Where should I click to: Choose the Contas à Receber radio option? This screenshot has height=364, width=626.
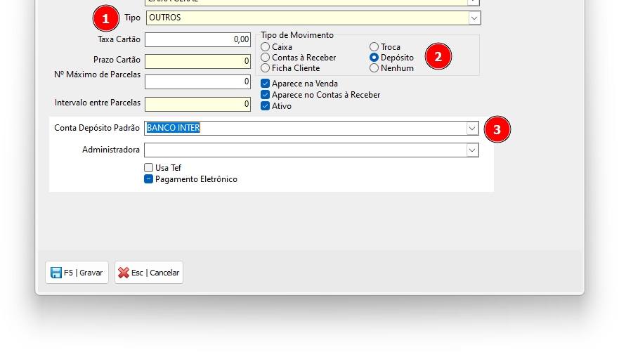tap(265, 58)
